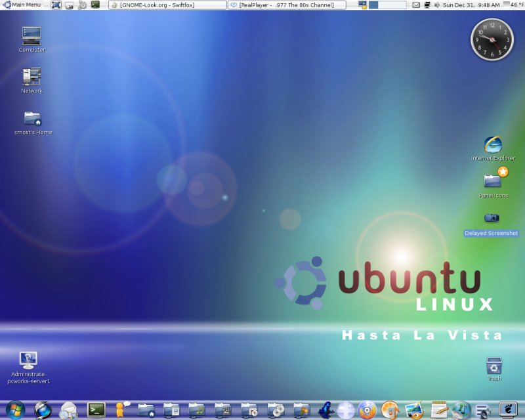Open the Trash on the desktop

point(494,369)
